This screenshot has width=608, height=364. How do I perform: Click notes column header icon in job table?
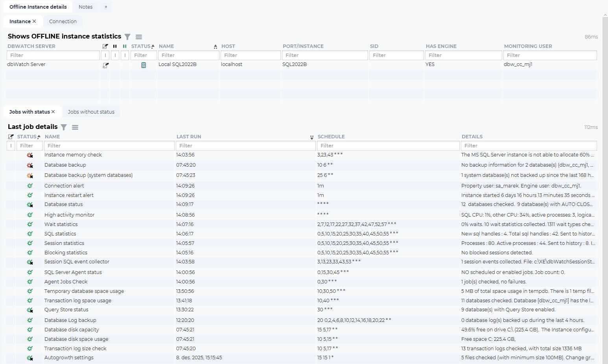pyautogui.click(x=11, y=136)
